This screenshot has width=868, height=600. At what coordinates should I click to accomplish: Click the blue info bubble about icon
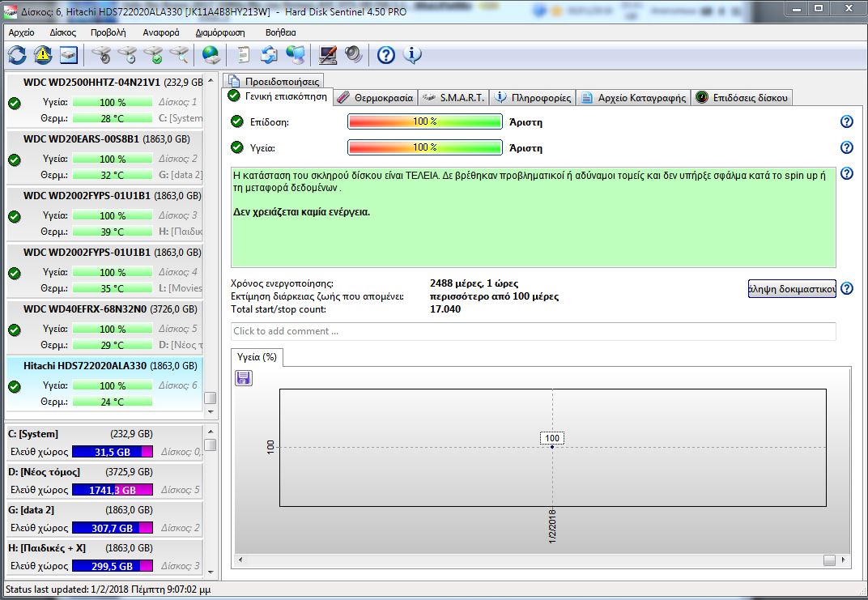(x=412, y=55)
